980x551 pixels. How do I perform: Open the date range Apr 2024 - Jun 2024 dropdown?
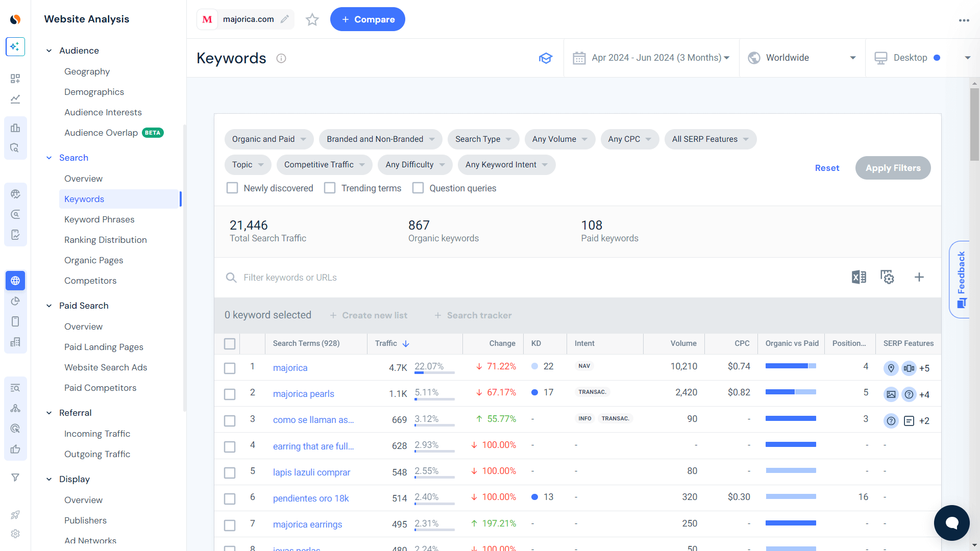[652, 58]
